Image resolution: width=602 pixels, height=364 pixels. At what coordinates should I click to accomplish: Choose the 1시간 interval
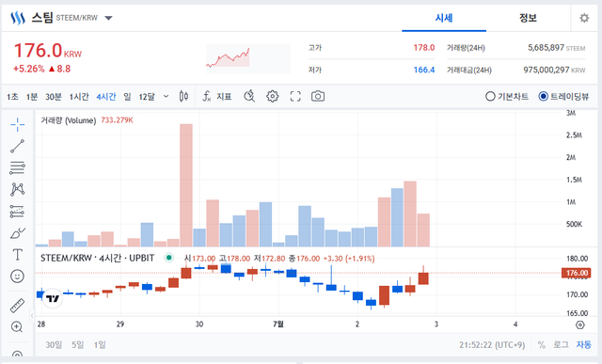[79, 97]
